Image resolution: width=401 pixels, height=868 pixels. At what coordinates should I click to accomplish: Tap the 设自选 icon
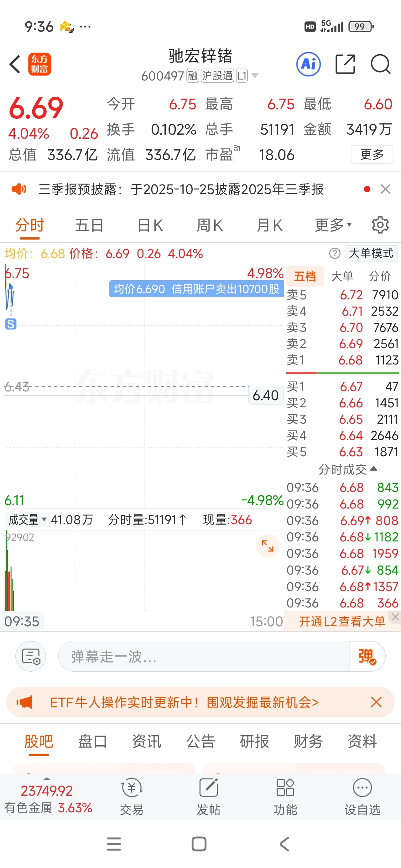(x=362, y=788)
